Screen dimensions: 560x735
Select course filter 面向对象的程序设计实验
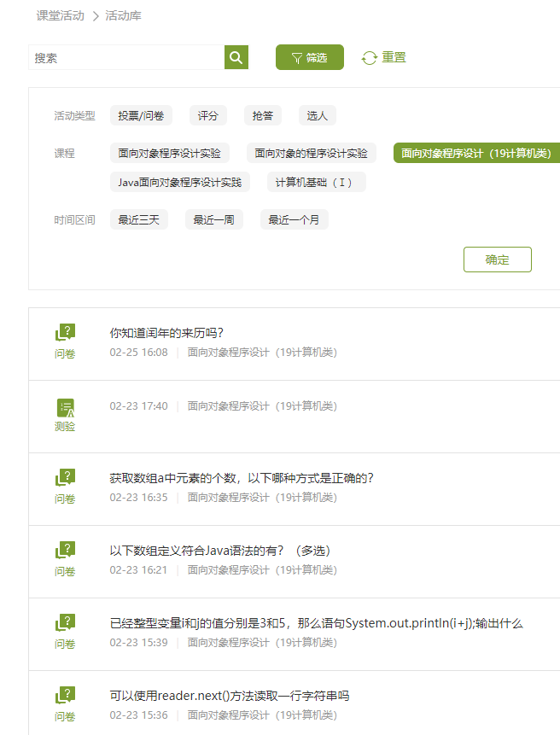click(312, 153)
